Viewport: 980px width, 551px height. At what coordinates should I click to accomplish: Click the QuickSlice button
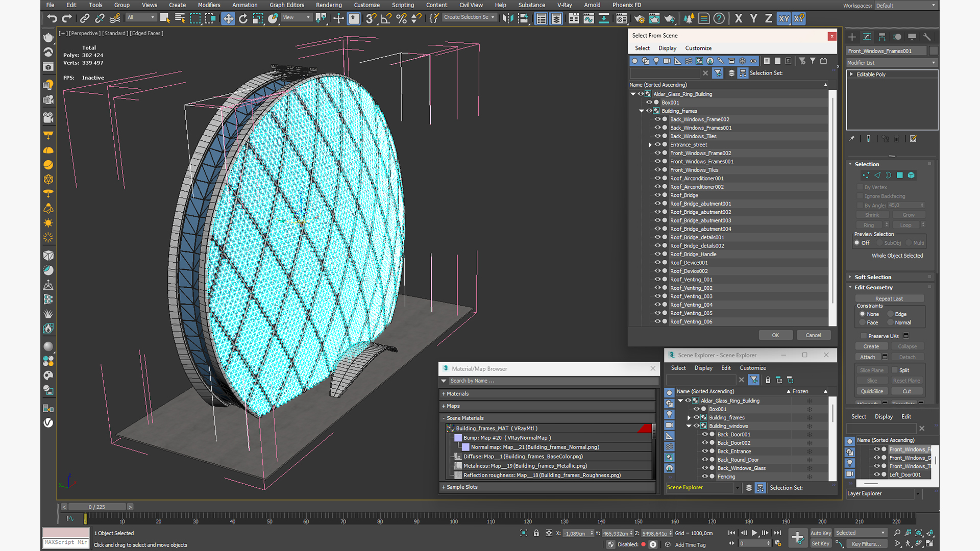coord(872,392)
